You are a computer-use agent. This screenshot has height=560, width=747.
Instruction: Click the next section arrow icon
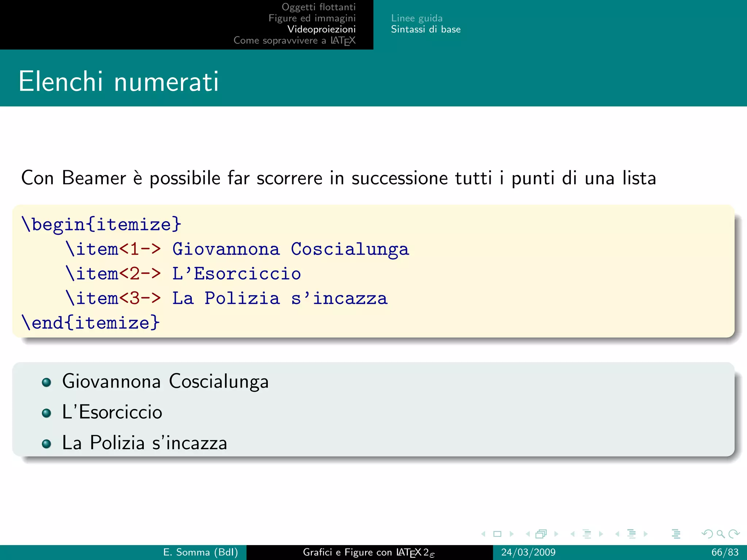click(x=646, y=534)
